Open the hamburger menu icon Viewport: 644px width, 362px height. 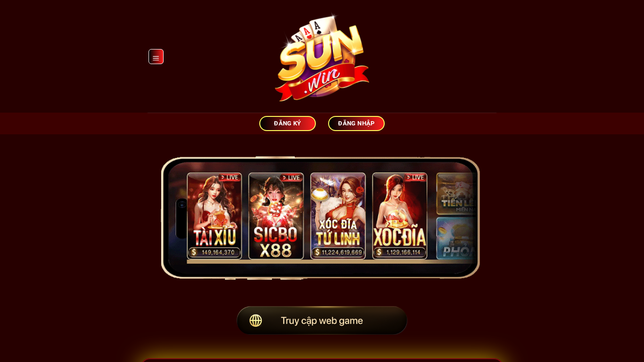point(156,57)
